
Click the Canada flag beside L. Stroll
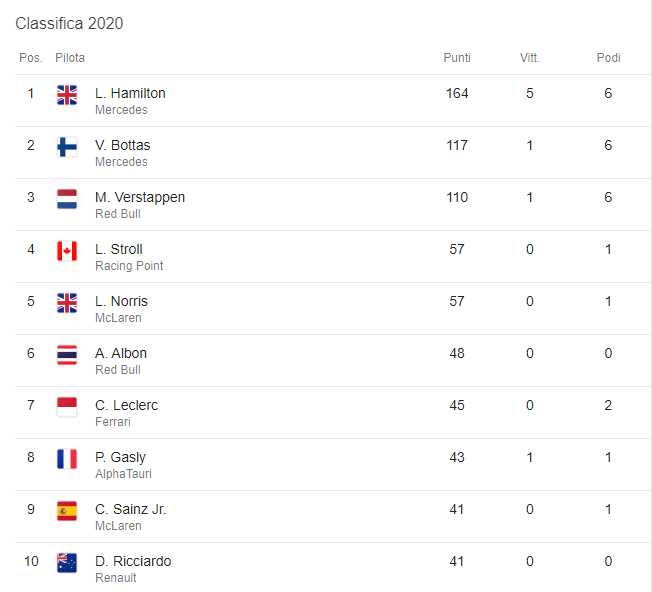[67, 251]
